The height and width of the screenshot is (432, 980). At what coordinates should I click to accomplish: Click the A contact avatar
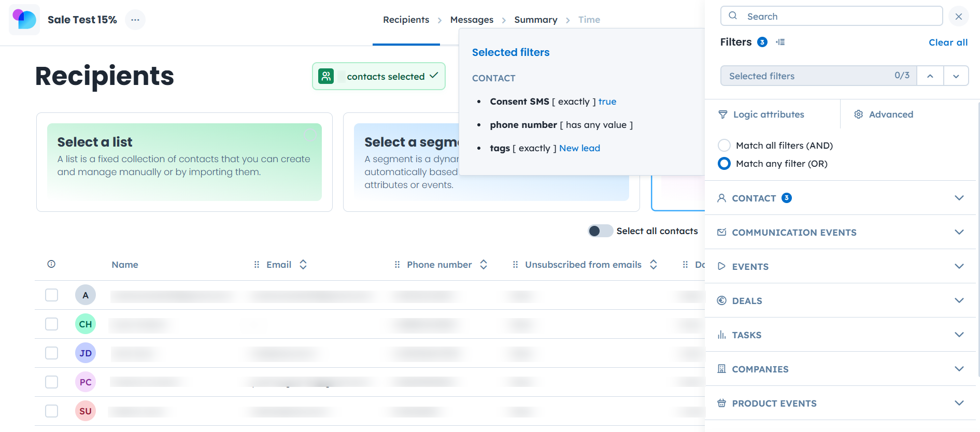(86, 295)
